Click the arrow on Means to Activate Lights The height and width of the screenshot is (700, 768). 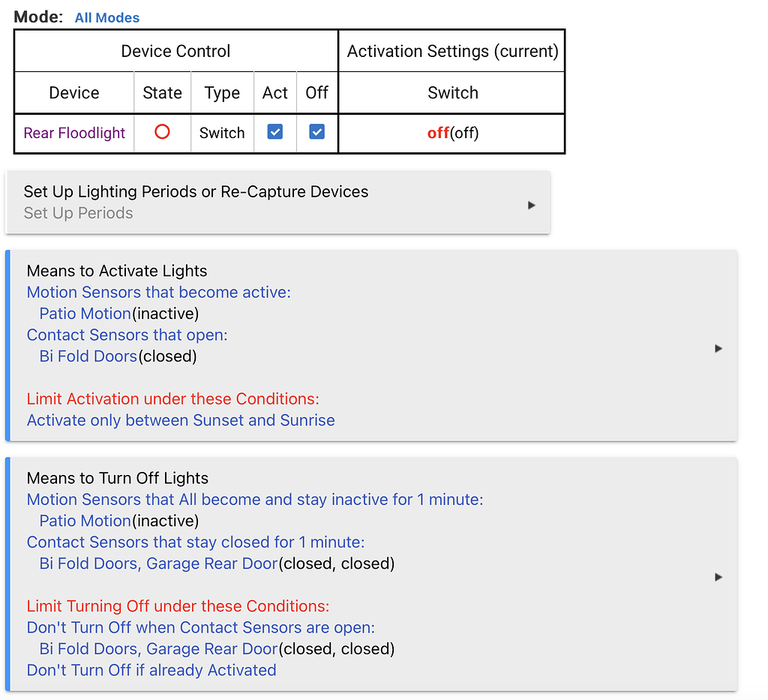click(x=718, y=348)
